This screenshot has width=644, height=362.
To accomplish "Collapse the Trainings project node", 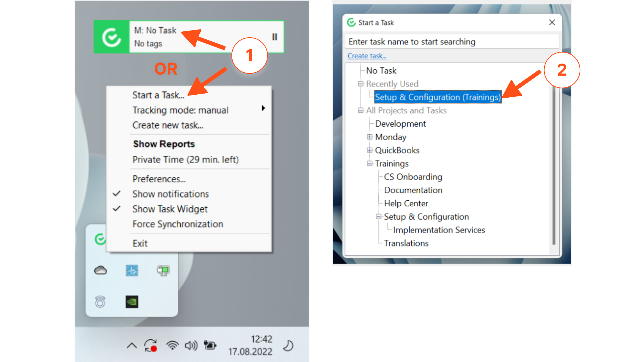I will click(369, 163).
